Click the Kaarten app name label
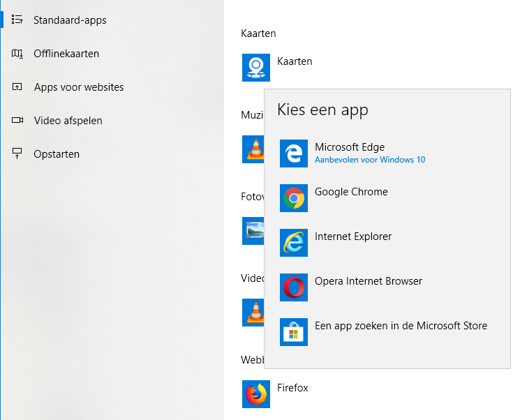This screenshot has width=520, height=420. pos(295,61)
